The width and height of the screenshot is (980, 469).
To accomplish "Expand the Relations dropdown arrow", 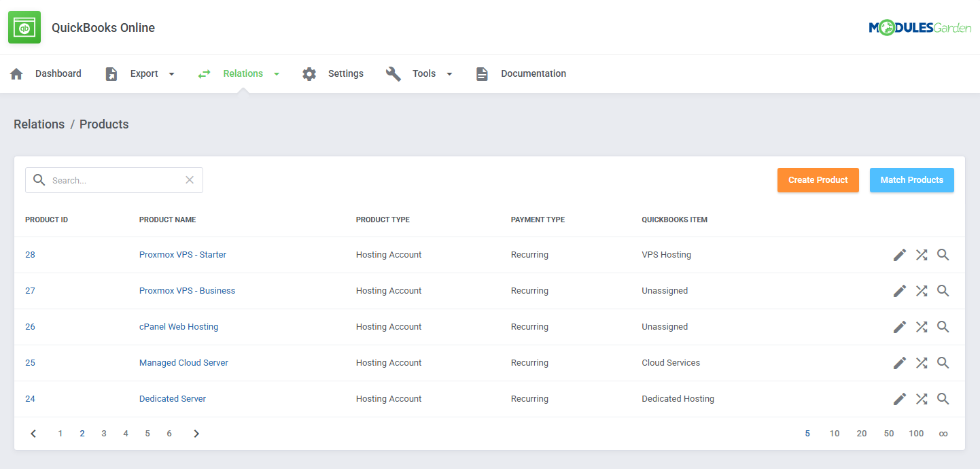I will [x=277, y=74].
